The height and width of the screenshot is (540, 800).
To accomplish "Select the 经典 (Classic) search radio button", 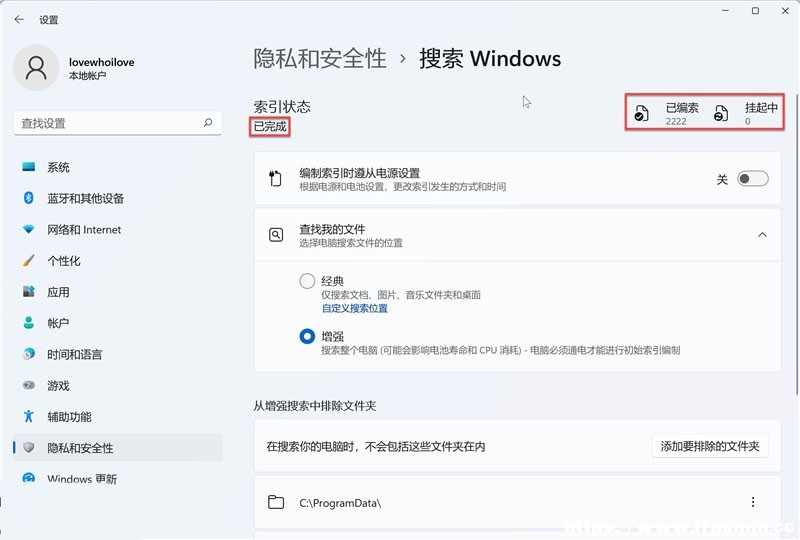I will point(307,281).
